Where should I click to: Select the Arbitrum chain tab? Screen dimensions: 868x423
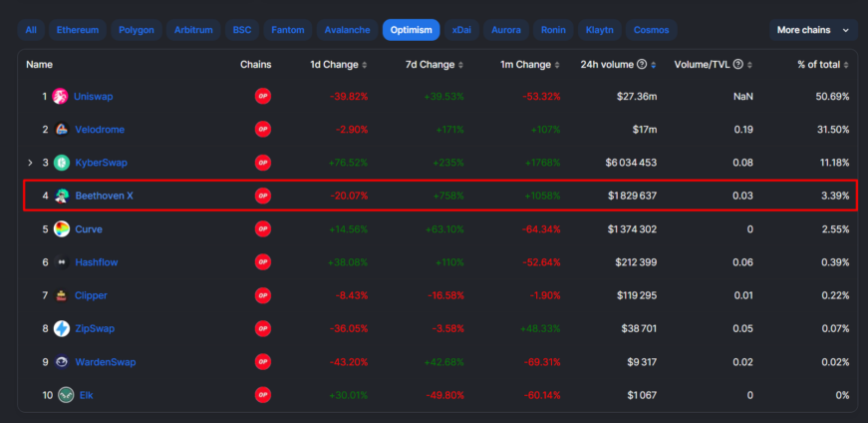(x=193, y=30)
